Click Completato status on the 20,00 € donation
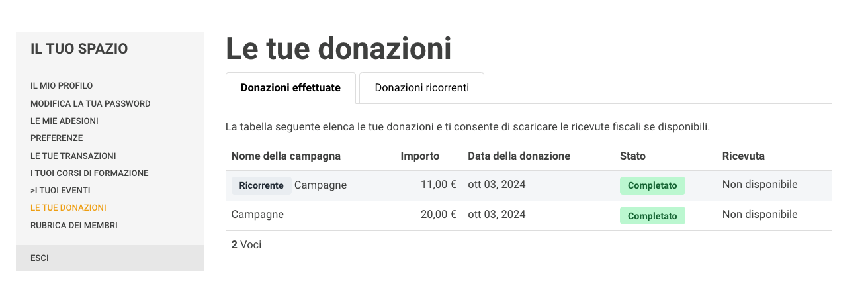The height and width of the screenshot is (296, 868). [652, 216]
